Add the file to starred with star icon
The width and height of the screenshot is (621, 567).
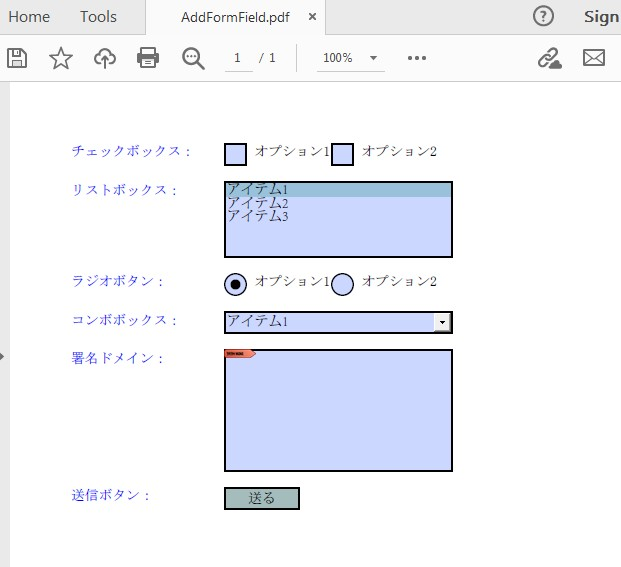click(61, 58)
